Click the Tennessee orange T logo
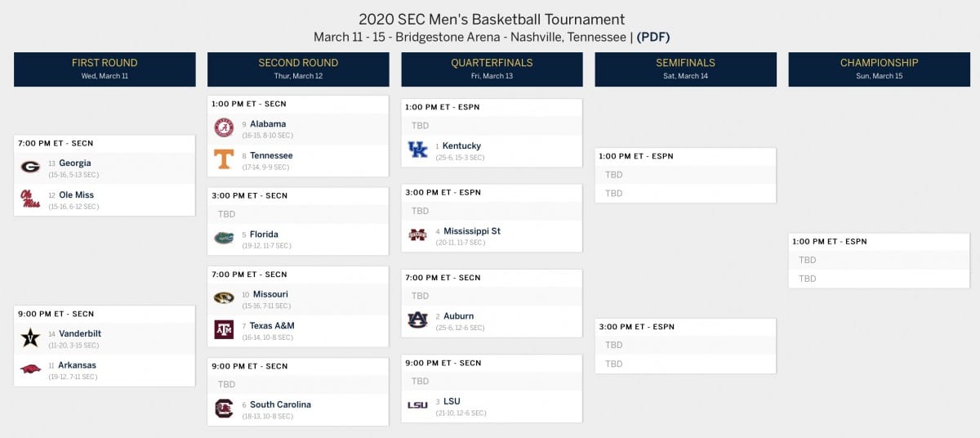980x438 pixels. pyautogui.click(x=224, y=159)
